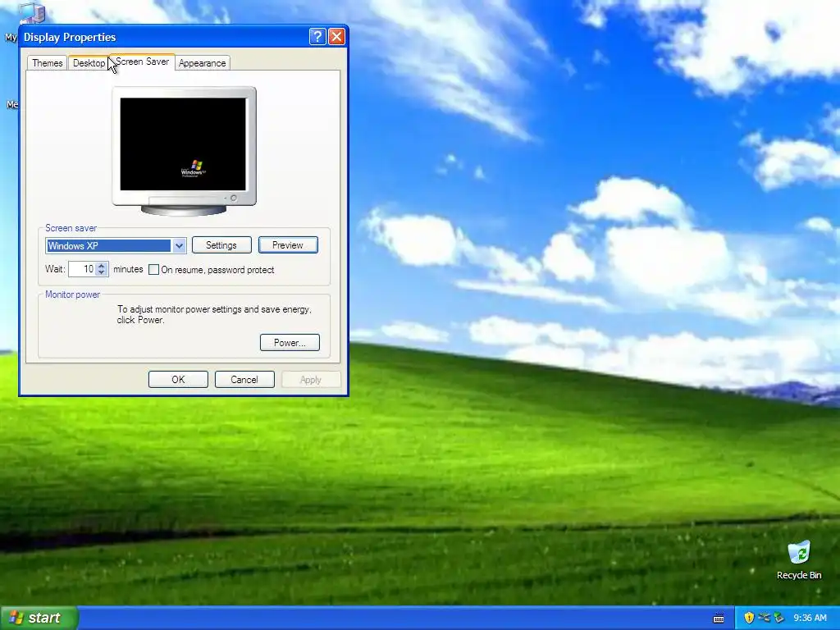
Task: Click the Display Properties title bar text
Action: point(70,37)
